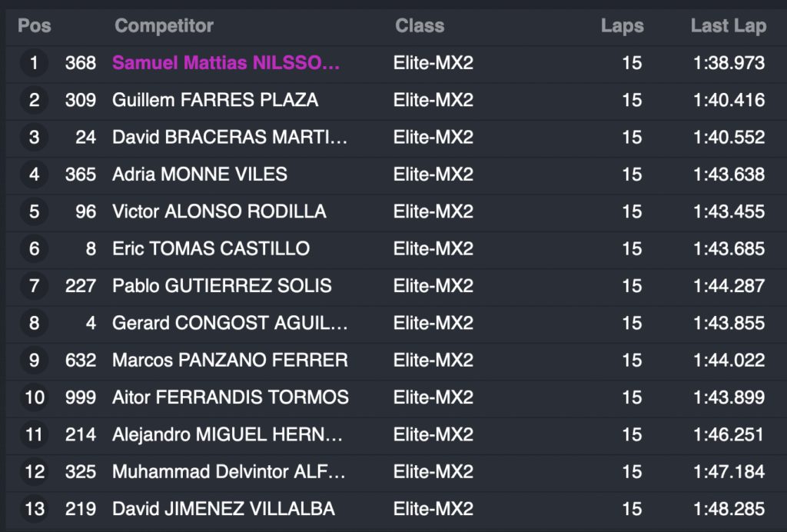The width and height of the screenshot is (787, 532).
Task: Open highlighted competitor Samuel Mattias NILSSO…
Action: (226, 63)
